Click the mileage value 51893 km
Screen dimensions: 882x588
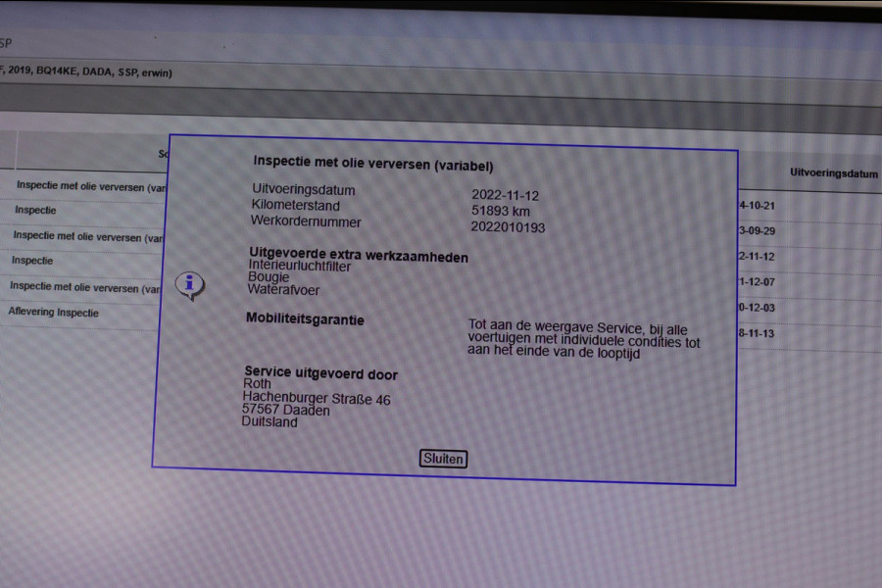coord(500,211)
